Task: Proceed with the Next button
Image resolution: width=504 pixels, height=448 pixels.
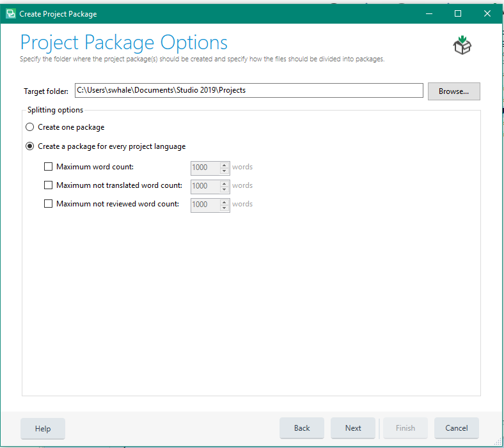Action: (352, 428)
